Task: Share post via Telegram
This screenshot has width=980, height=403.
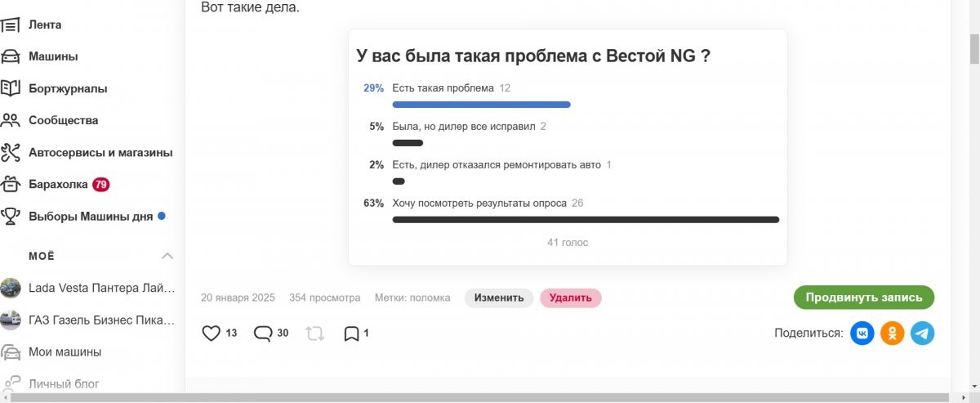Action: coord(922,334)
